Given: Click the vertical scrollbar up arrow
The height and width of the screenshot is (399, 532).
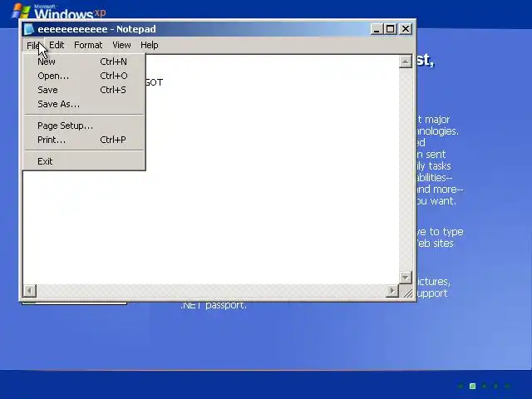Looking at the screenshot, I should pyautogui.click(x=406, y=62).
